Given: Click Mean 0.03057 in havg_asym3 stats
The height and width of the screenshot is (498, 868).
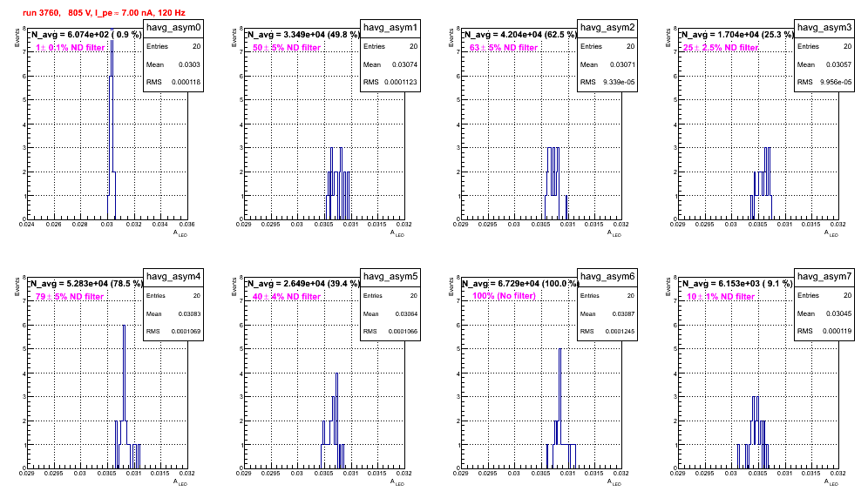Looking at the screenshot, I should point(824,64).
